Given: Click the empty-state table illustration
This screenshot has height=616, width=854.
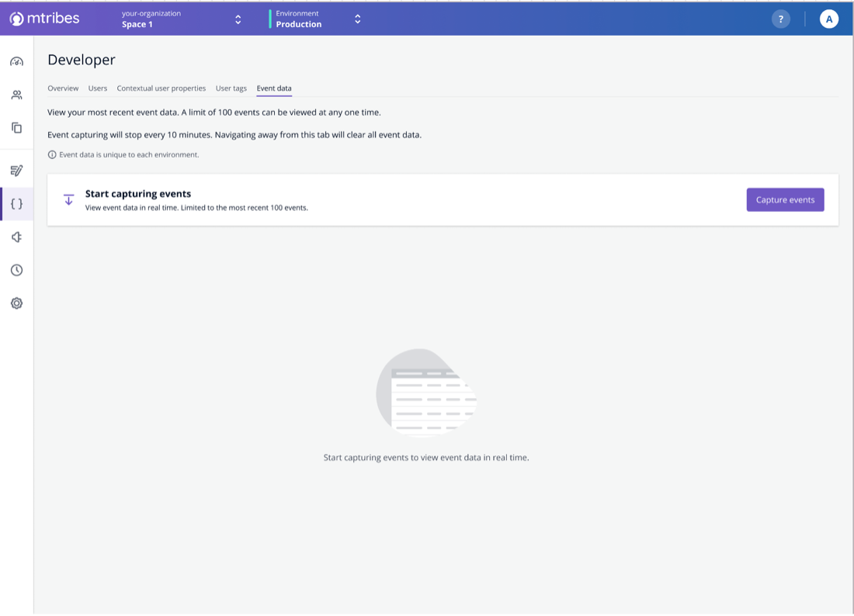Looking at the screenshot, I should 426,392.
